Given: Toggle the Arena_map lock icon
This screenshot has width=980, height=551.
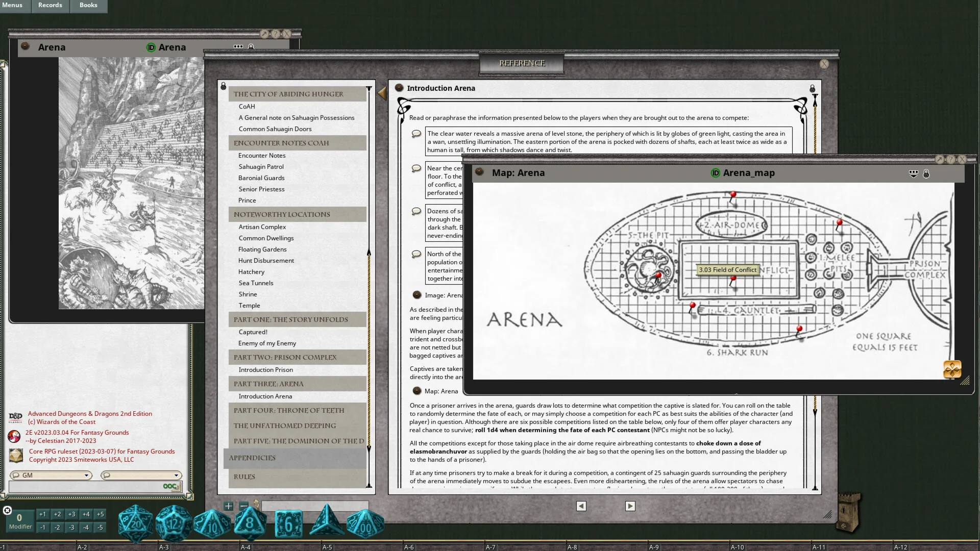Looking at the screenshot, I should click(x=926, y=174).
